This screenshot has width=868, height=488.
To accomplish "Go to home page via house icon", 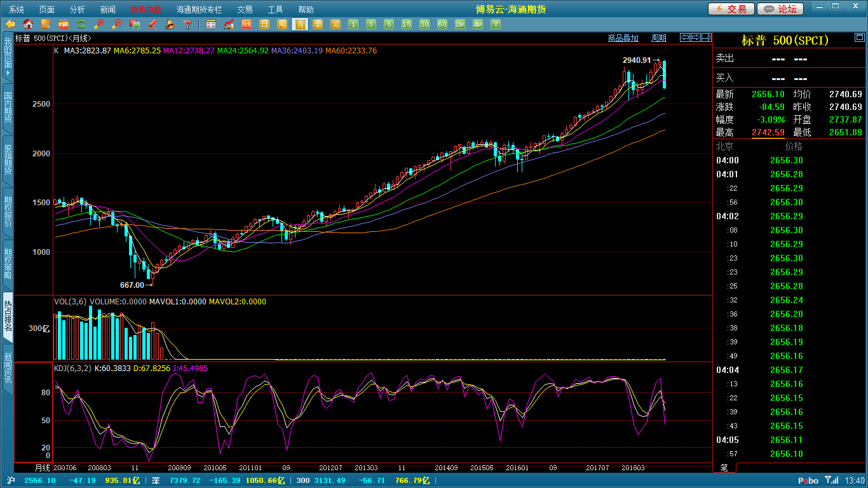I will [28, 24].
